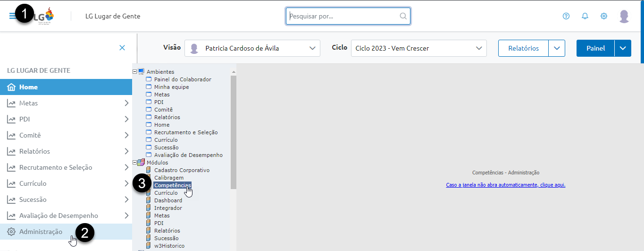
Task: Expand the Metas sidebar chevron
Action: point(126,103)
